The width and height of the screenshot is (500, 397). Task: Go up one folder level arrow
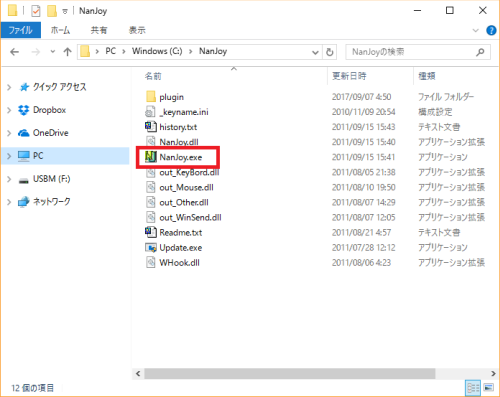(x=67, y=52)
